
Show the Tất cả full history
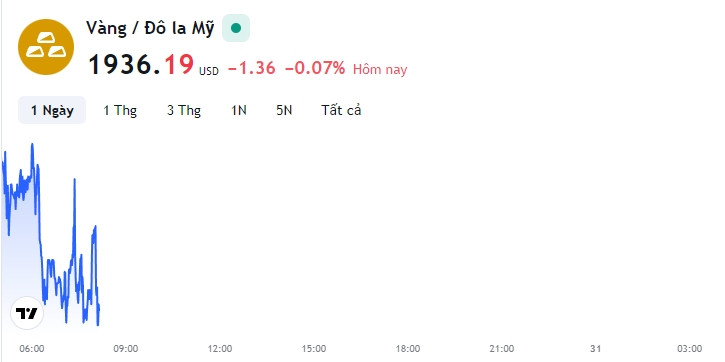point(341,110)
